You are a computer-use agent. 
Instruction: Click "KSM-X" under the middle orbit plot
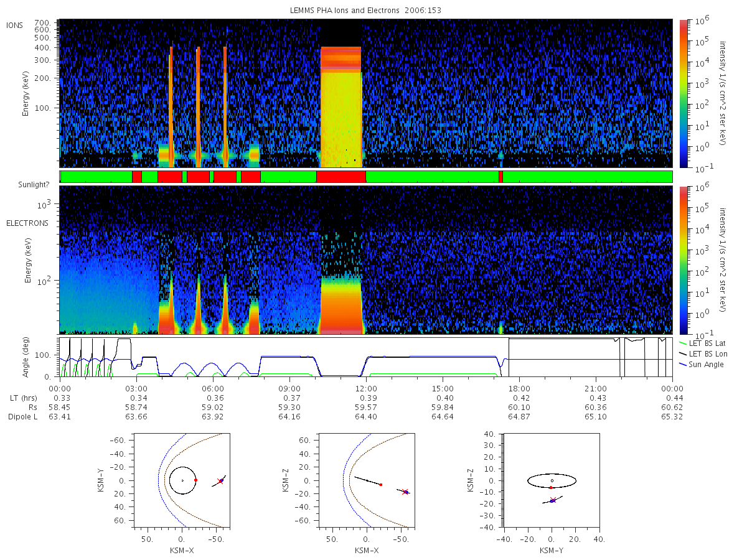[x=366, y=551]
